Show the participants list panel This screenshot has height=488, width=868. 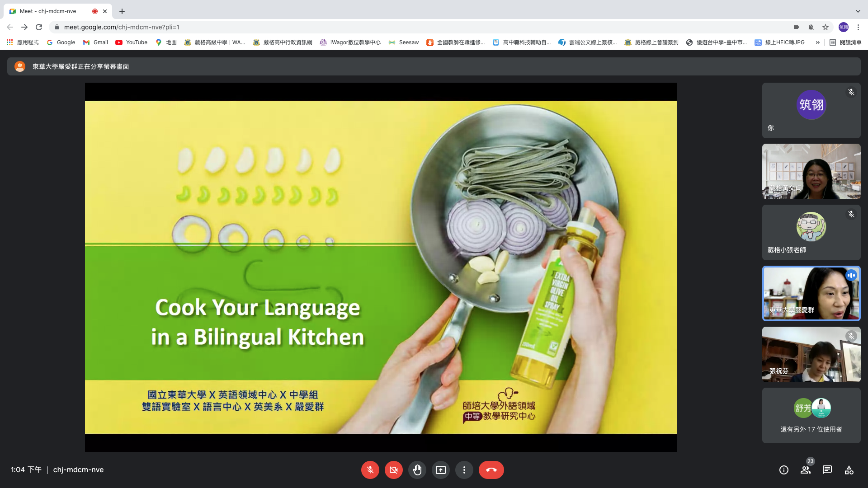tap(805, 470)
